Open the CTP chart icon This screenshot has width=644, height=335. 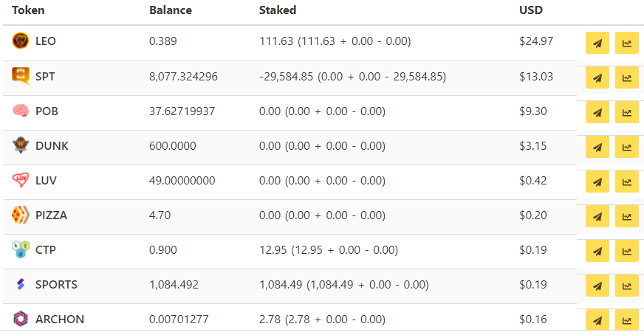[627, 251]
